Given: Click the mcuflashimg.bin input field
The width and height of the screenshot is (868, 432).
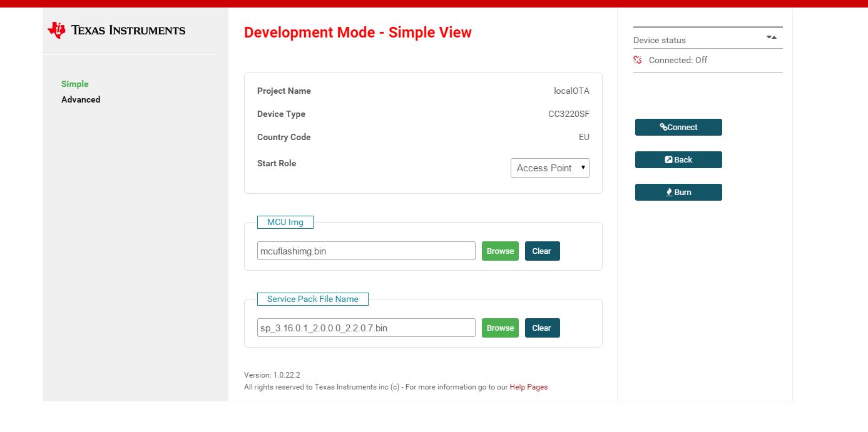Looking at the screenshot, I should pyautogui.click(x=366, y=251).
